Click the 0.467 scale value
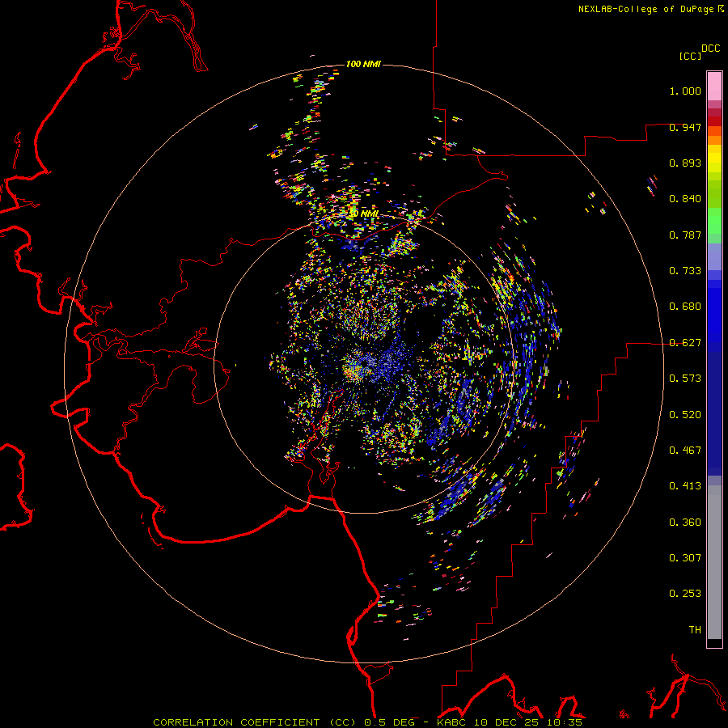 tap(685, 451)
